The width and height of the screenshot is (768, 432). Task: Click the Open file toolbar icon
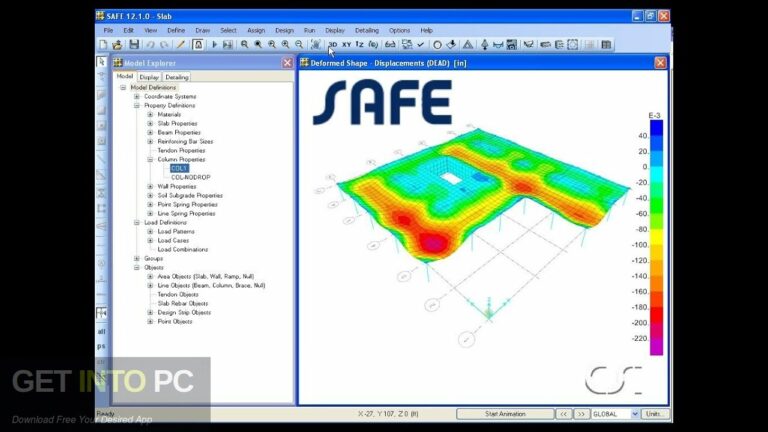pyautogui.click(x=117, y=45)
